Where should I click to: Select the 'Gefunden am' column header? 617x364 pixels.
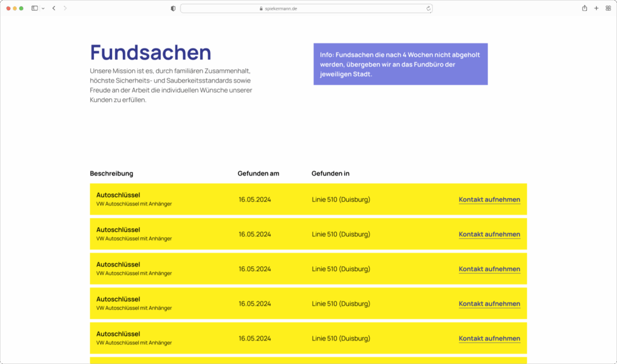point(260,173)
